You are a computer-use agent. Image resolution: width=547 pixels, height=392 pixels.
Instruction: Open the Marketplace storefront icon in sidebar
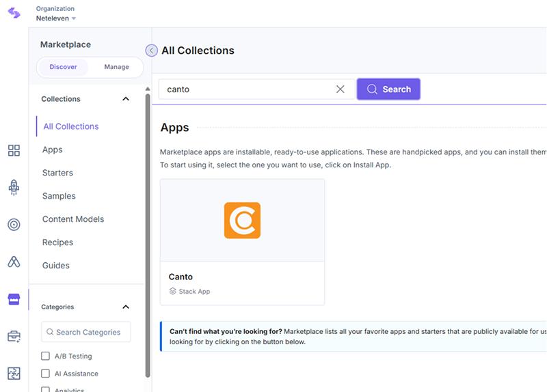pos(14,300)
